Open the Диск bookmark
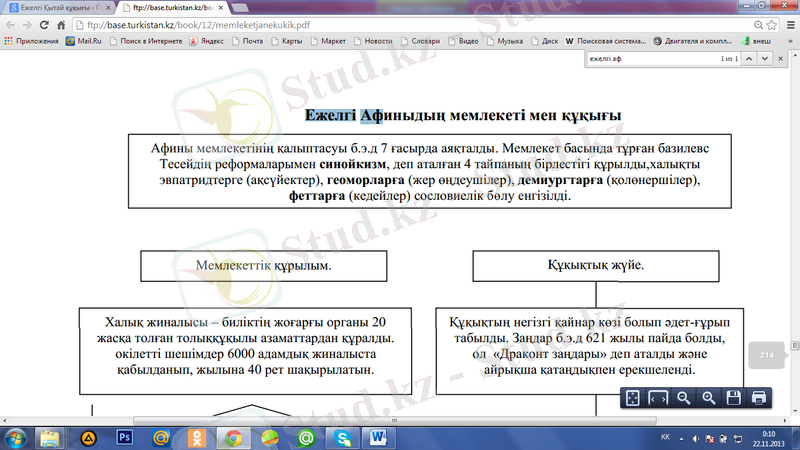 545,41
